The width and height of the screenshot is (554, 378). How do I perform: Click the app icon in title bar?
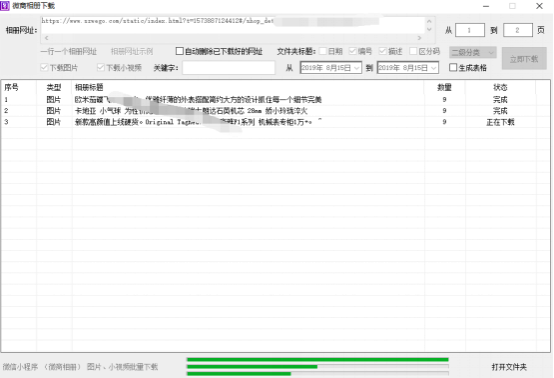[x=5, y=6]
